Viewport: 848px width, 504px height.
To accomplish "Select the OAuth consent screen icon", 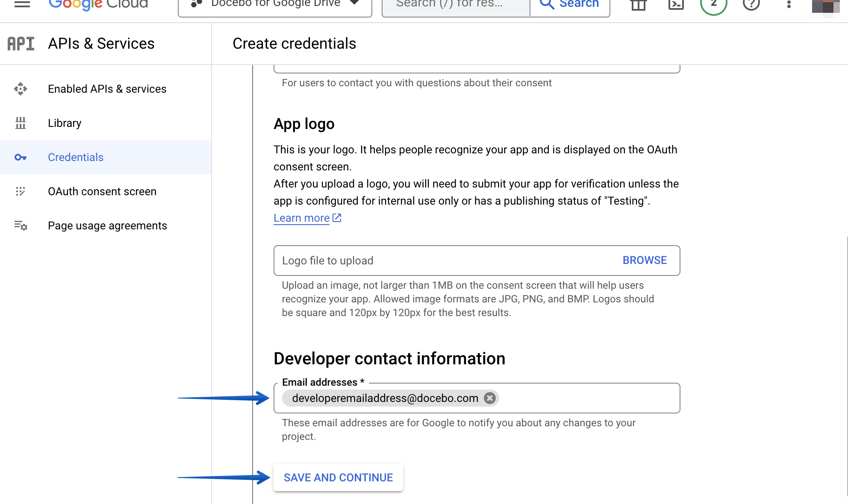I will tap(20, 191).
